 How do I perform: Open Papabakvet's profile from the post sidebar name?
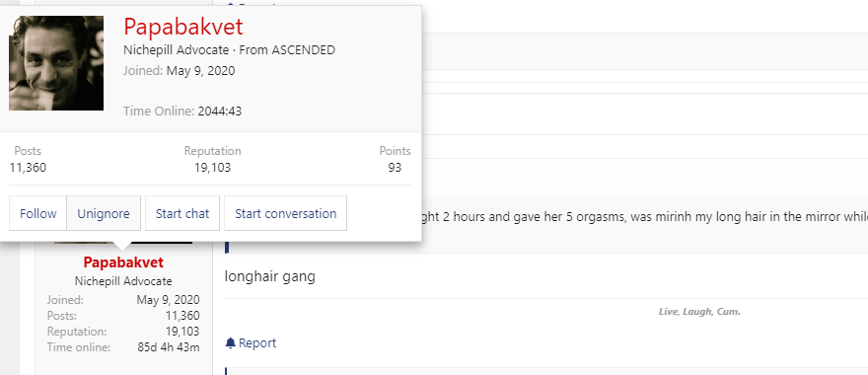(123, 262)
